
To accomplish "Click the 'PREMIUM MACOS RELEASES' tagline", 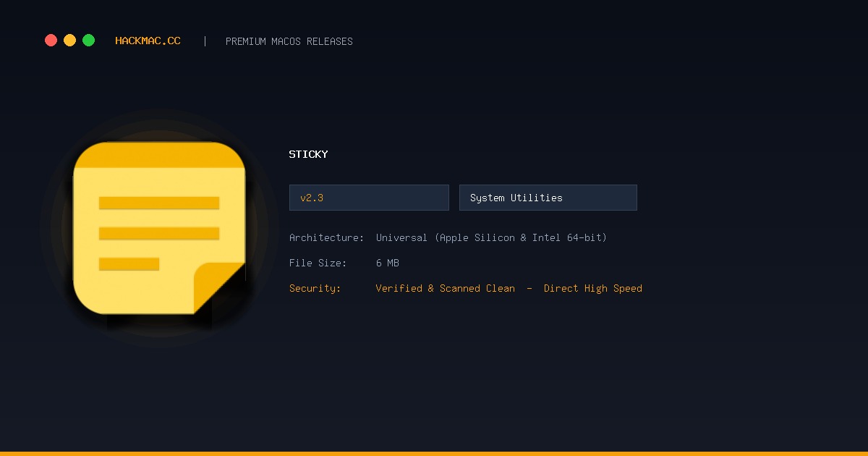I will point(289,41).
